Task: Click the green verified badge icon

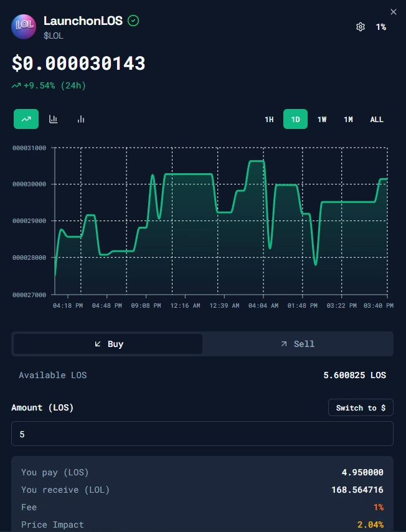Action: [133, 21]
